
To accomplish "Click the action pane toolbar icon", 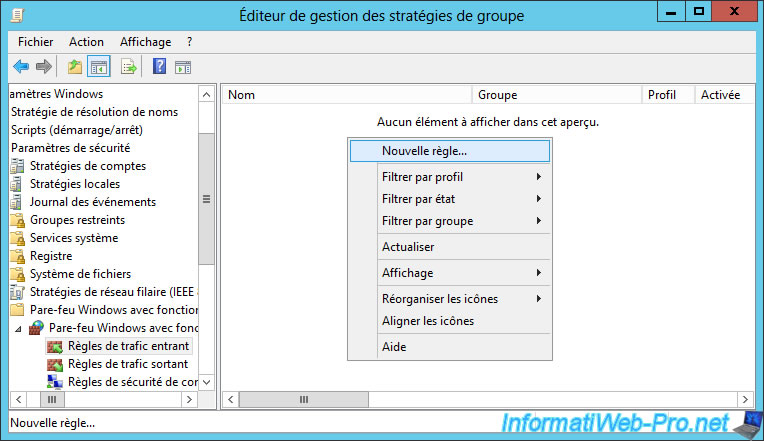I will click(183, 67).
